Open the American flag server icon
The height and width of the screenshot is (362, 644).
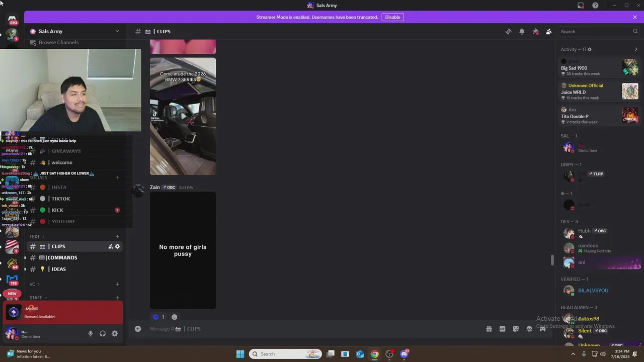12,247
